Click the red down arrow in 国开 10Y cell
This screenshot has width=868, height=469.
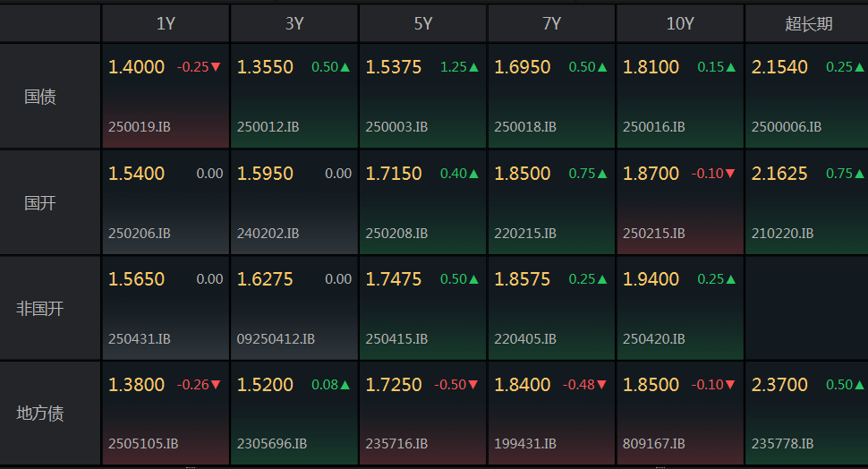[x=731, y=174]
